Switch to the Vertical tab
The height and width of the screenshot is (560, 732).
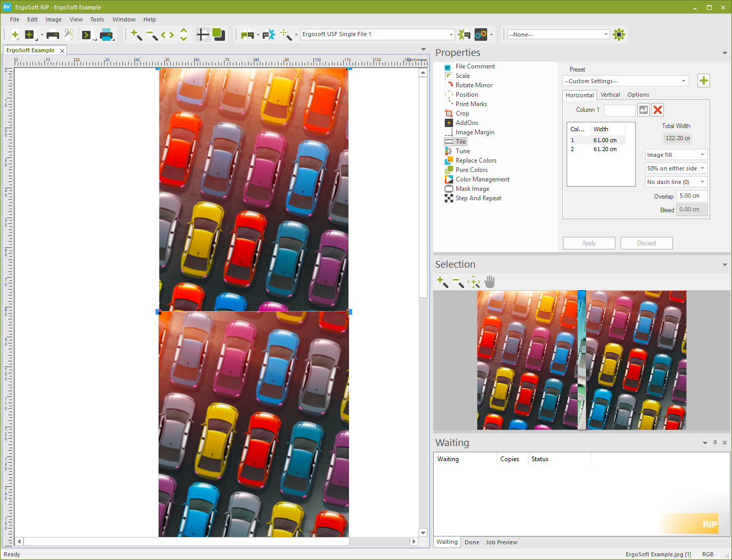610,95
